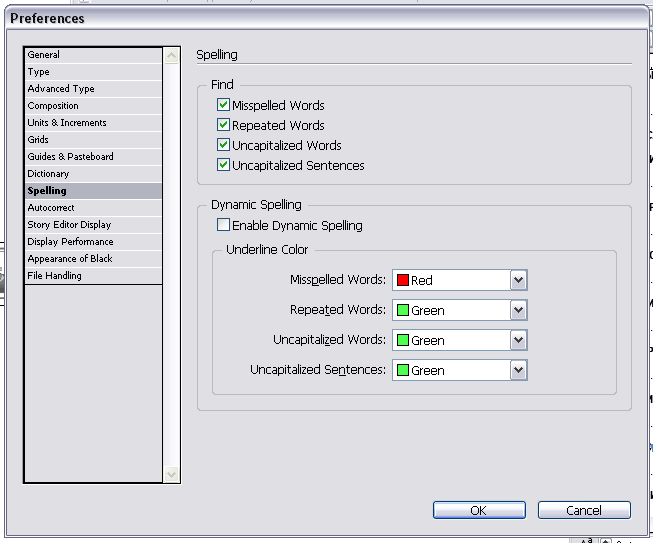Select Appearance of Black category
Image resolution: width=653 pixels, height=543 pixels.
pos(93,259)
